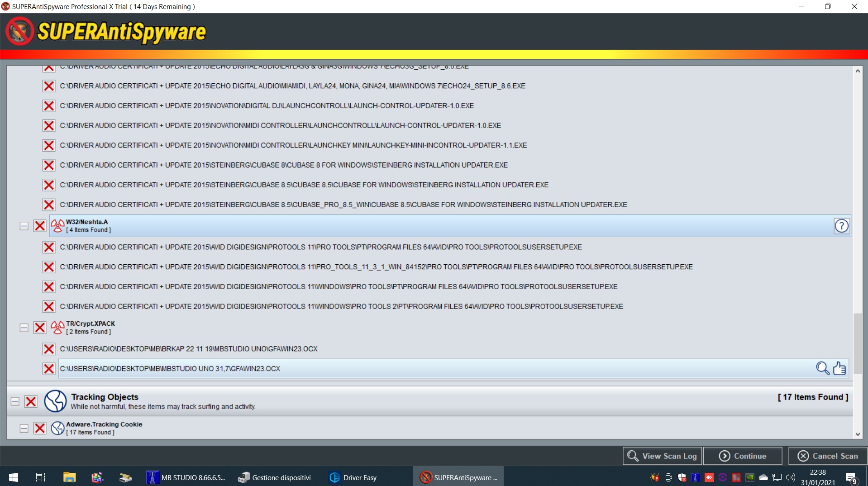
Task: Click the Tracking Objects globe icon
Action: point(55,401)
